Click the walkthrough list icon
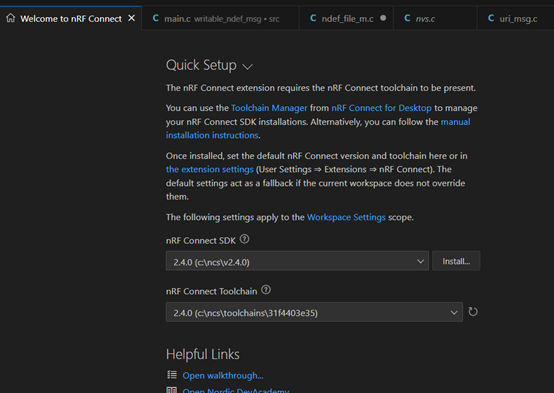 [172, 375]
